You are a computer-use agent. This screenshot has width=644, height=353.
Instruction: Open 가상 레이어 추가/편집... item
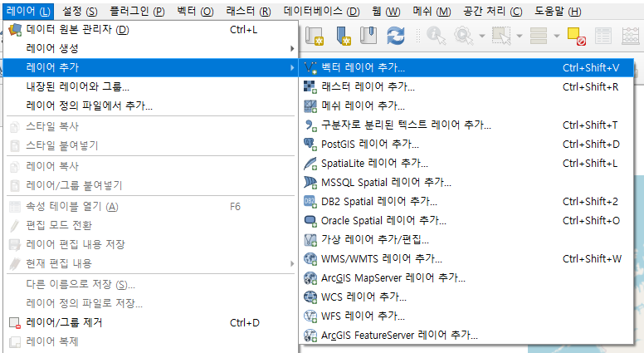(x=466, y=239)
